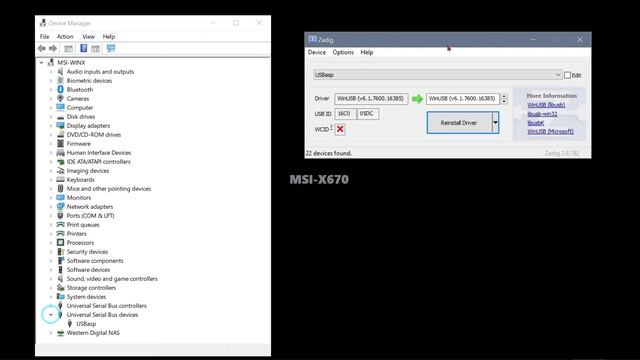Screen dimensions: 640x360
Task: Select the Monitors category icon
Action: click(x=60, y=198)
